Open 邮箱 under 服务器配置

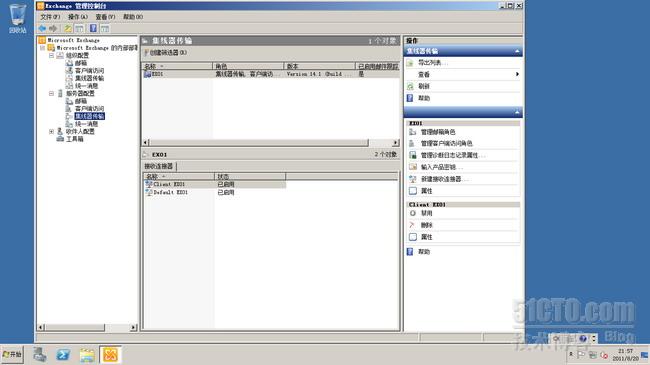81,101
